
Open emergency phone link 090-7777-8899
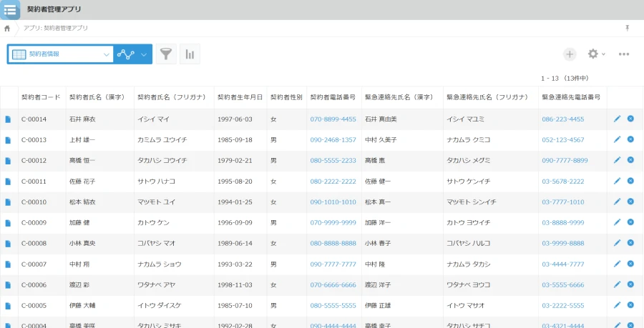565,161
